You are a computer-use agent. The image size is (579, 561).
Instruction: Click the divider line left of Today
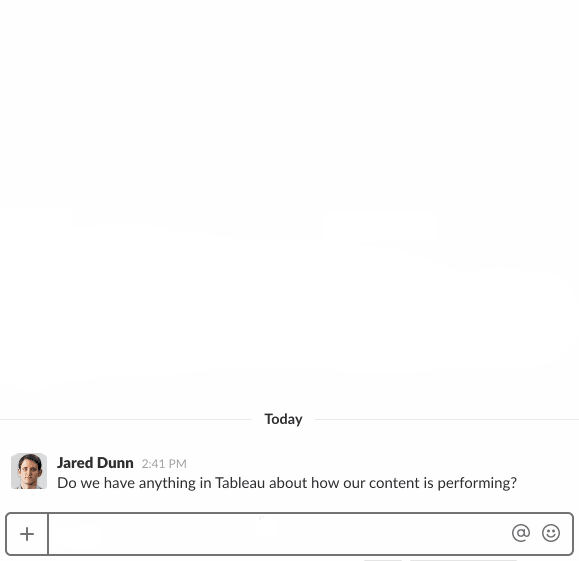coord(126,420)
